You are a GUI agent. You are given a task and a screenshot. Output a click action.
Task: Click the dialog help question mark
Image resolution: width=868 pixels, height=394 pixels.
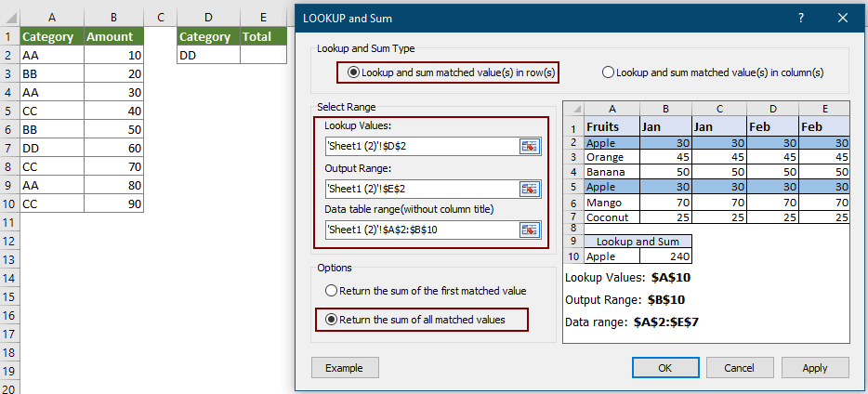(801, 18)
